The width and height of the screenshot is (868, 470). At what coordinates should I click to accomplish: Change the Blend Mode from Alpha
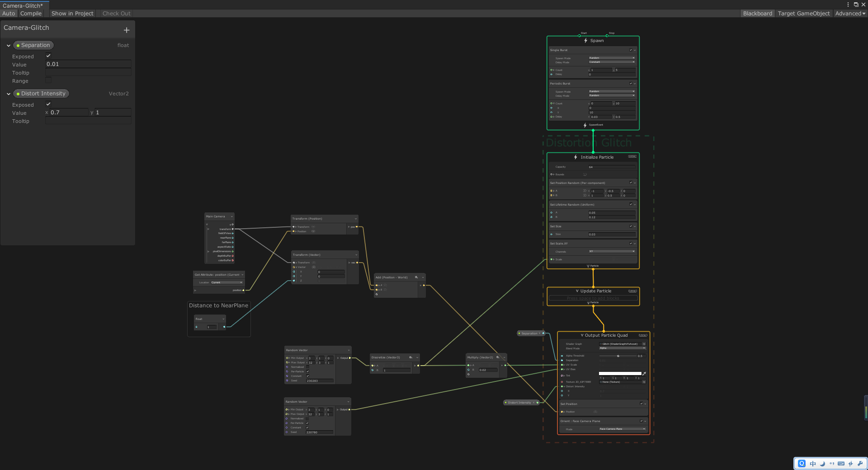[x=623, y=348]
